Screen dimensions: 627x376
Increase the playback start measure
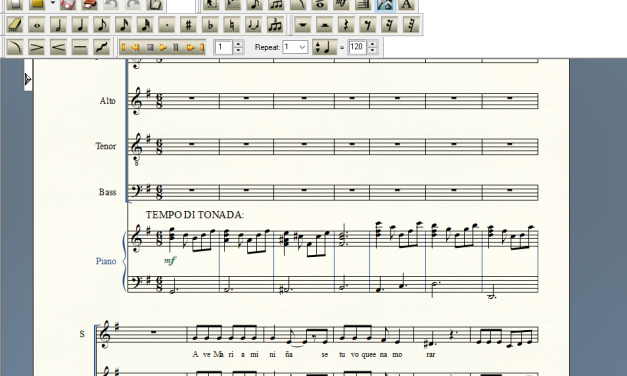point(238,44)
